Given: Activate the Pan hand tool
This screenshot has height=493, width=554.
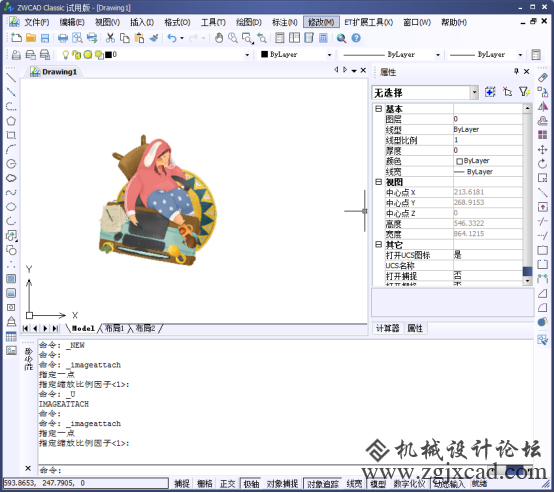Looking at the screenshot, I should coord(219,38).
